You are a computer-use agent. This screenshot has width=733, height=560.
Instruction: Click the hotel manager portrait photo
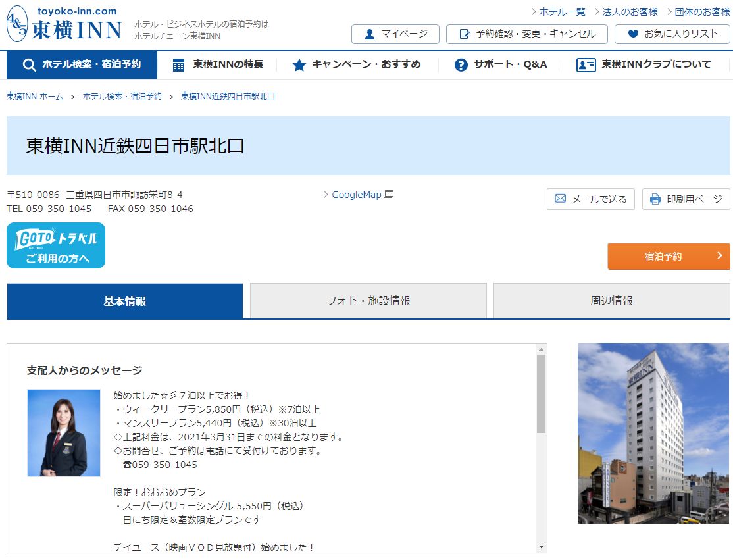64,433
